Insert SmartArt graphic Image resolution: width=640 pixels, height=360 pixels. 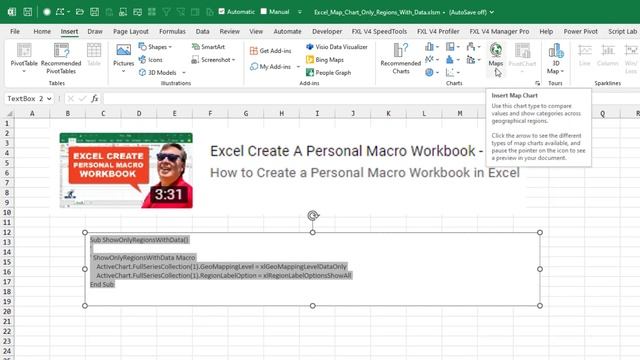point(209,47)
